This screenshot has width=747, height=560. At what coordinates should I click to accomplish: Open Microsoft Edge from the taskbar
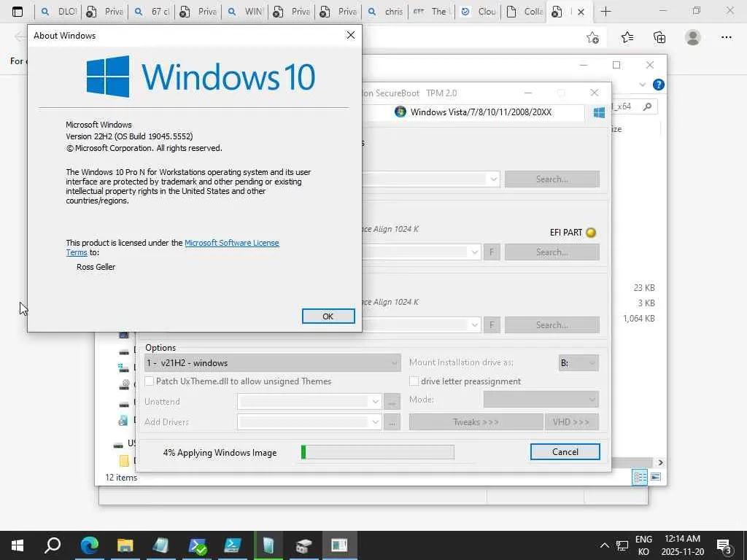point(89,545)
